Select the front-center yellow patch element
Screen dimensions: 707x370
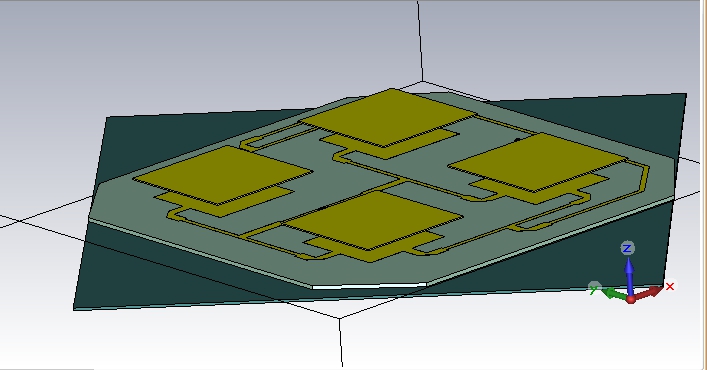[x=374, y=220]
